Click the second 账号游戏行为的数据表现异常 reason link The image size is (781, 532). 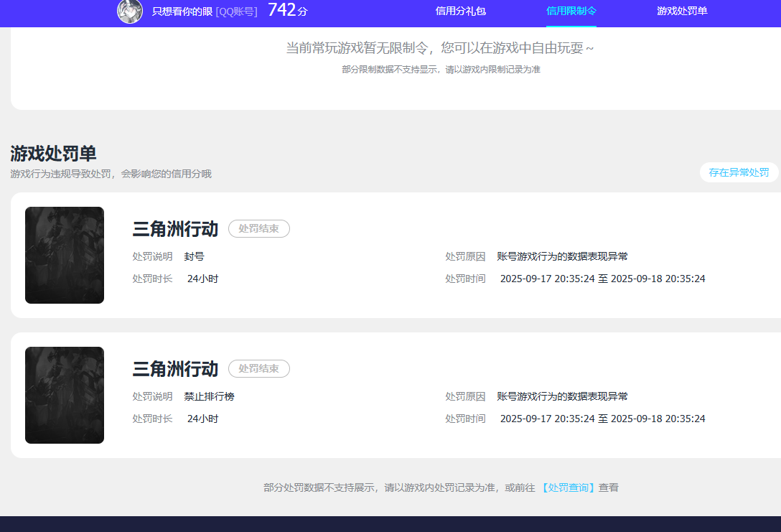[x=561, y=396]
